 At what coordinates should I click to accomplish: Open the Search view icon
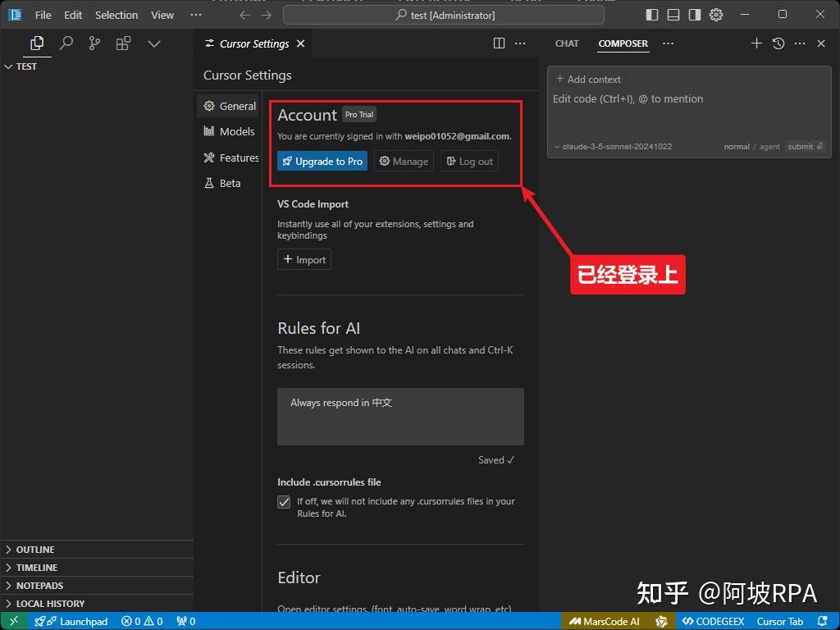pos(66,43)
